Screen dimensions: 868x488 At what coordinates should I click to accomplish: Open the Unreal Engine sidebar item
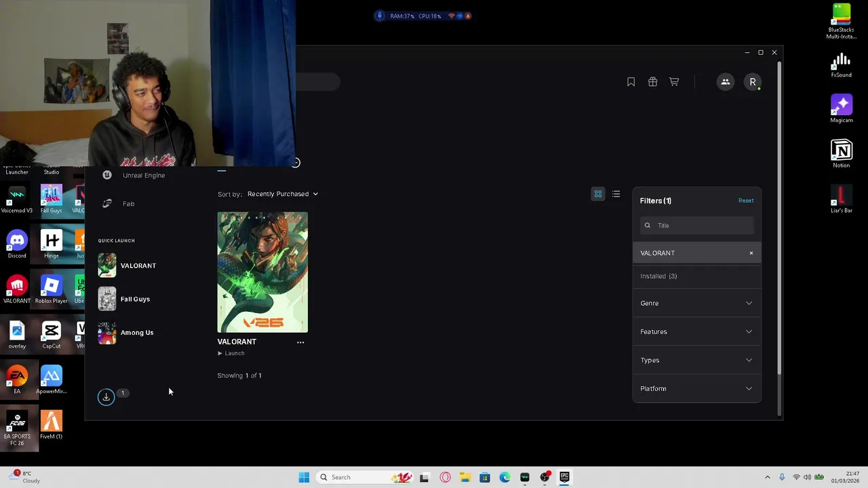pos(134,175)
